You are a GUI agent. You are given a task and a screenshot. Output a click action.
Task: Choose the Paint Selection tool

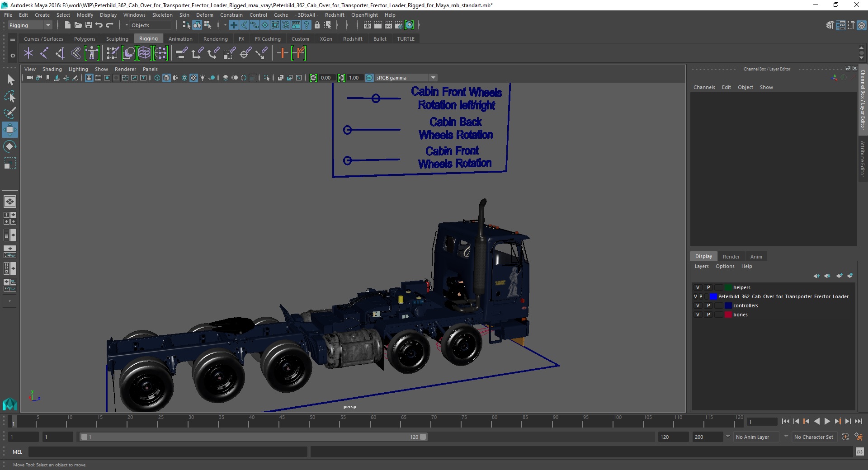10,113
